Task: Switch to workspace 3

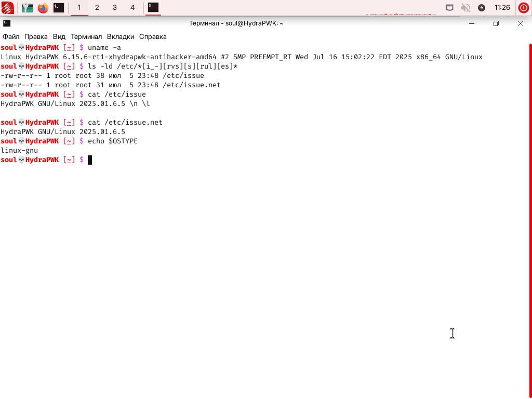Action: tap(115, 7)
